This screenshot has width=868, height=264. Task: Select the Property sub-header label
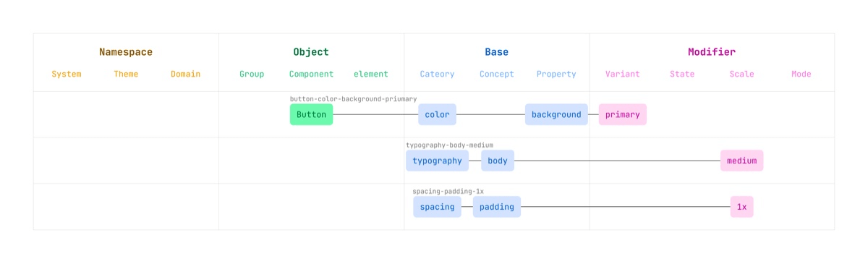point(556,74)
